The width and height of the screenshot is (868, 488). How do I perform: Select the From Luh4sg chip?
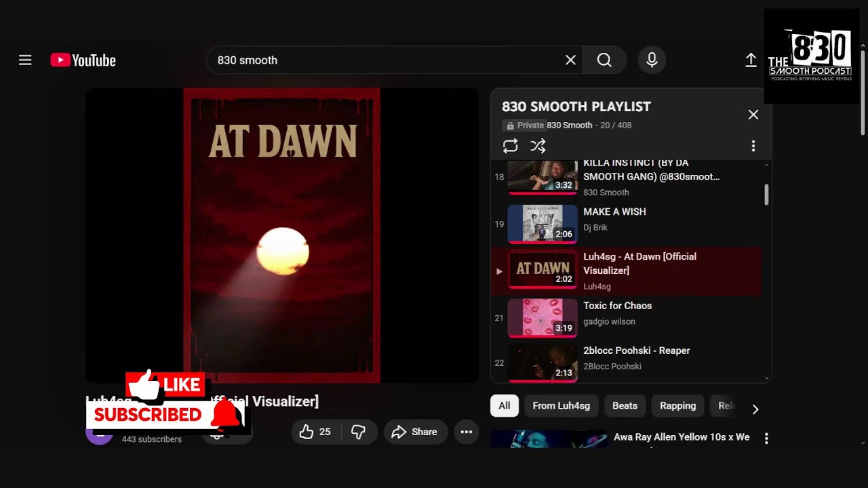[x=561, y=406]
